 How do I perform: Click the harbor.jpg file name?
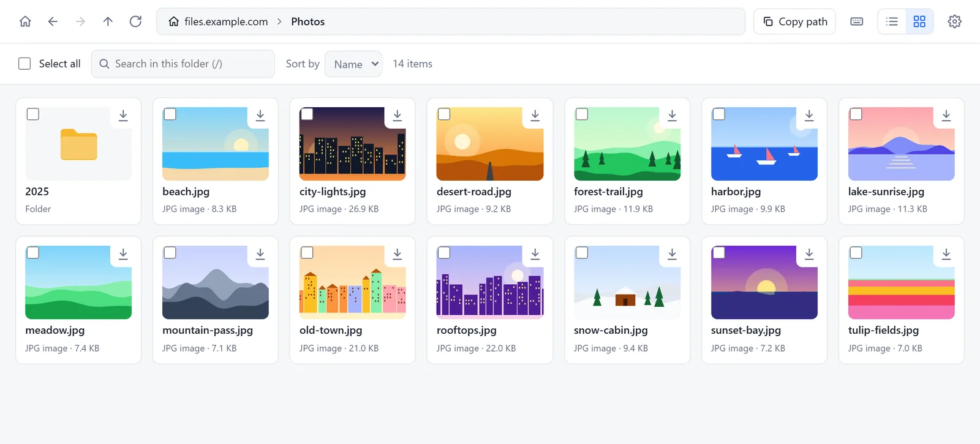(x=736, y=192)
